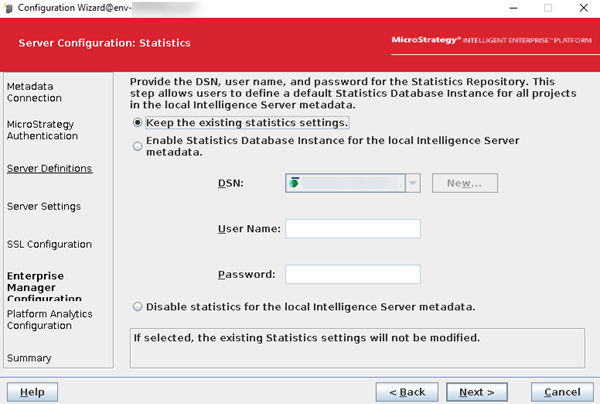
Task: Go to Server Settings step
Action: click(44, 206)
